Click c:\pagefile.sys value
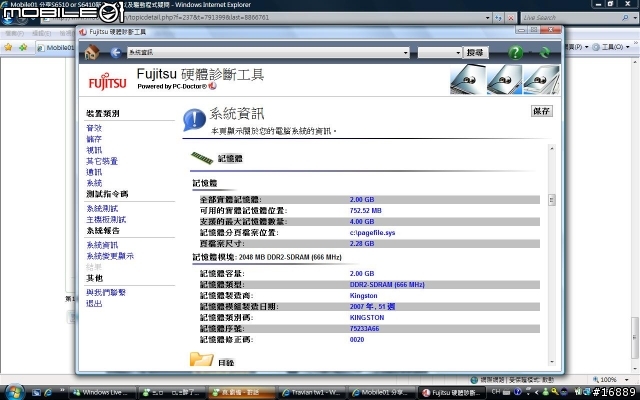 tap(372, 233)
